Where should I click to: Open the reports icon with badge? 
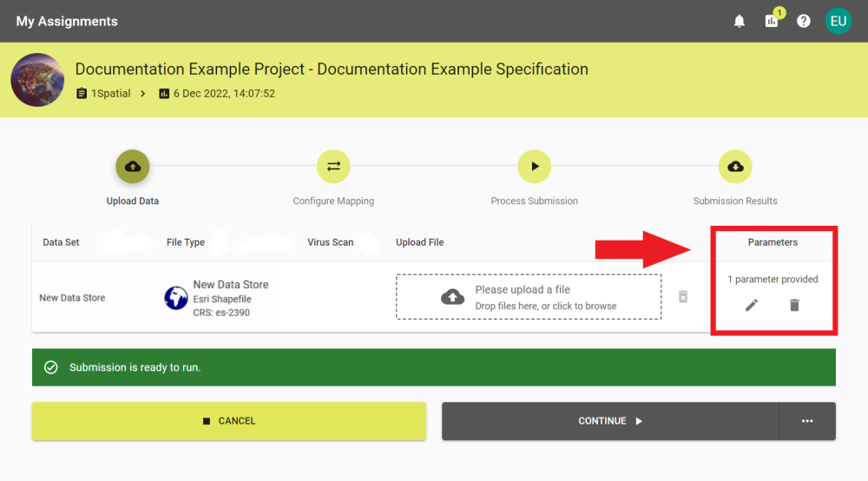772,21
